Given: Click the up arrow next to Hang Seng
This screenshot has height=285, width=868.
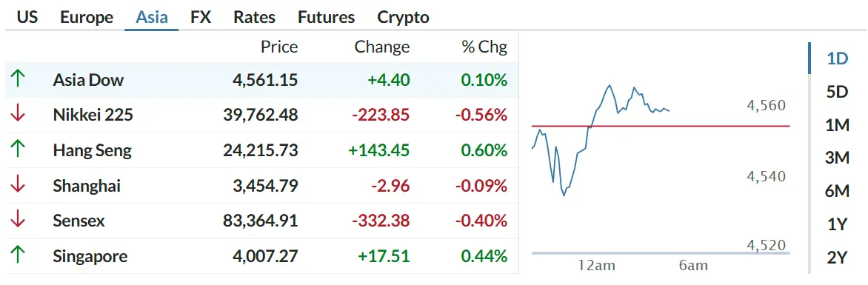Looking at the screenshot, I should point(18,150).
